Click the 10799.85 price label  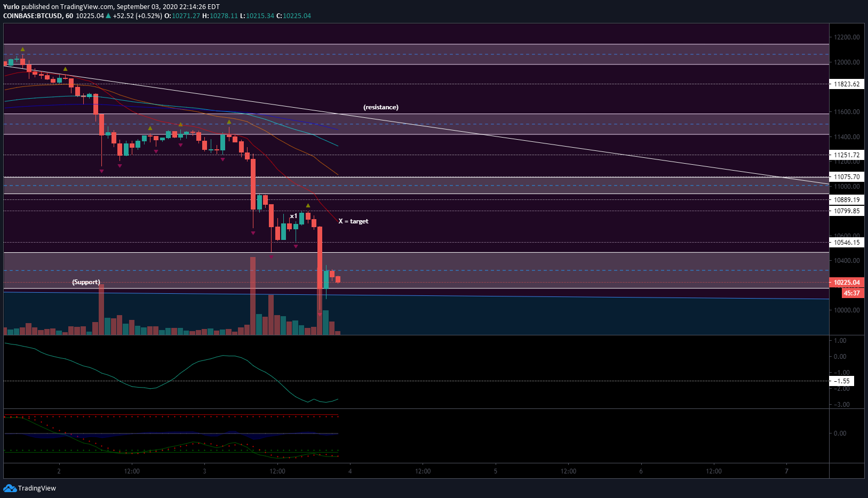(847, 211)
